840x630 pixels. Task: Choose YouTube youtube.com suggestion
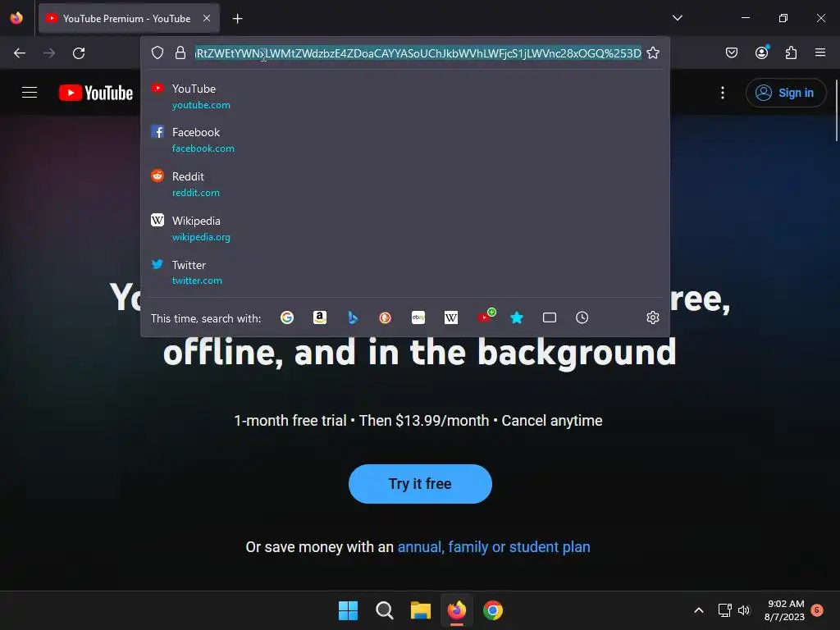[x=404, y=97]
